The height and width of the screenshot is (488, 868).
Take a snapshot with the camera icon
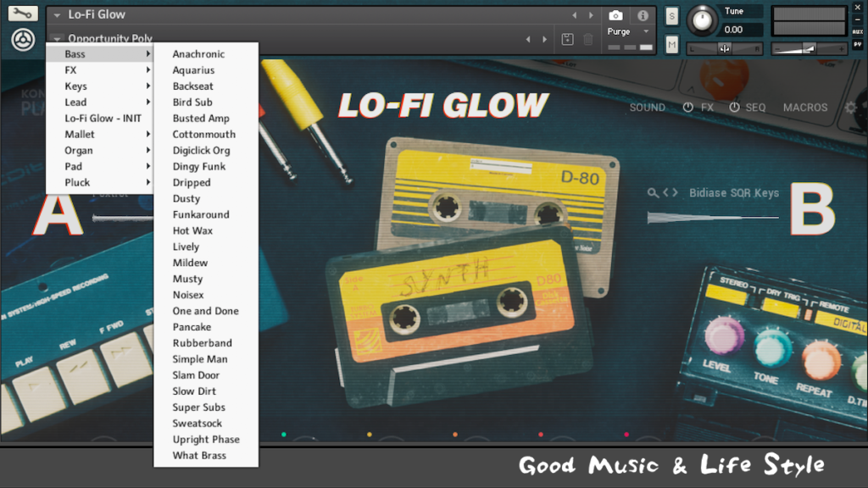(x=615, y=15)
